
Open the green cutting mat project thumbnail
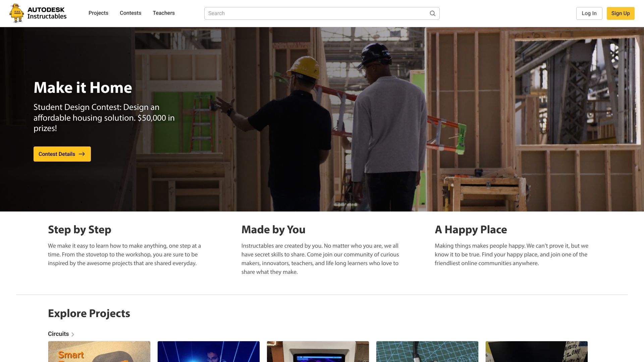427,352
